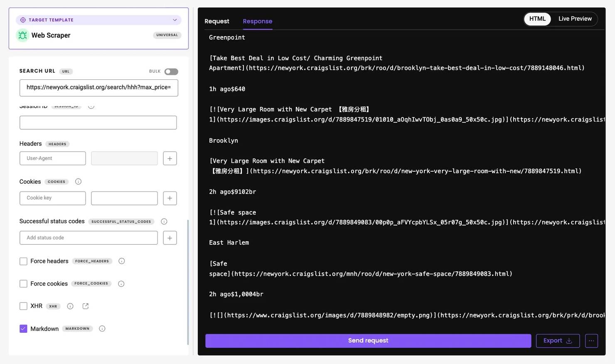Image resolution: width=615 pixels, height=364 pixels.
Task: Click the info icon next to Cookies
Action: pyautogui.click(x=78, y=182)
